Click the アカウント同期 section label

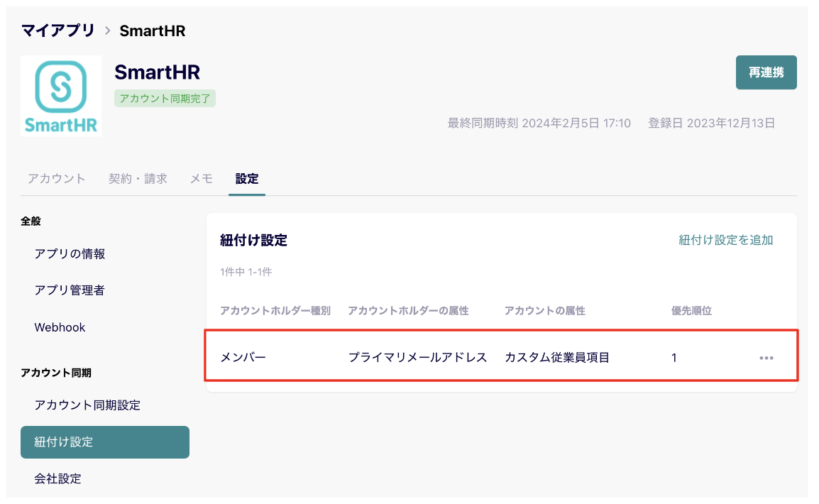click(x=56, y=373)
